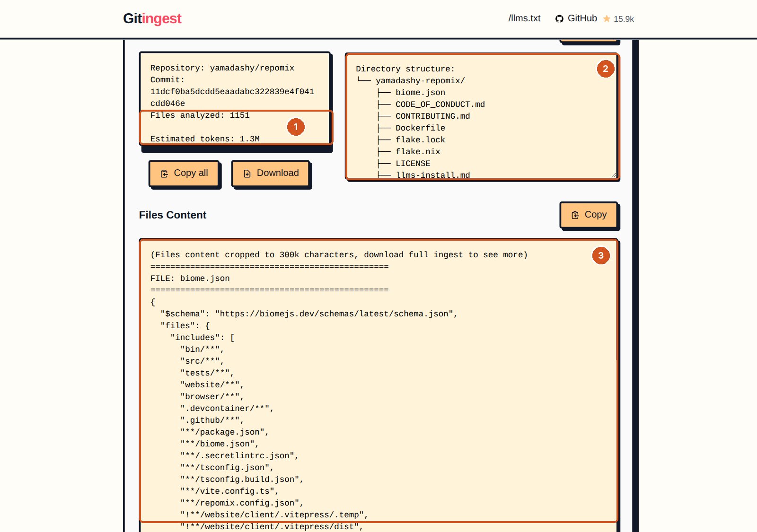This screenshot has height=532, width=757.
Task: Click the FILE: biome.json header line
Action: tap(190, 279)
